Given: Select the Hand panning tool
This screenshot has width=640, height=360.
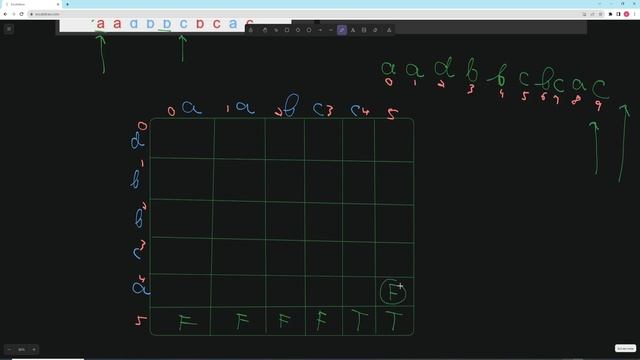Looking at the screenshot, I should (x=265, y=30).
